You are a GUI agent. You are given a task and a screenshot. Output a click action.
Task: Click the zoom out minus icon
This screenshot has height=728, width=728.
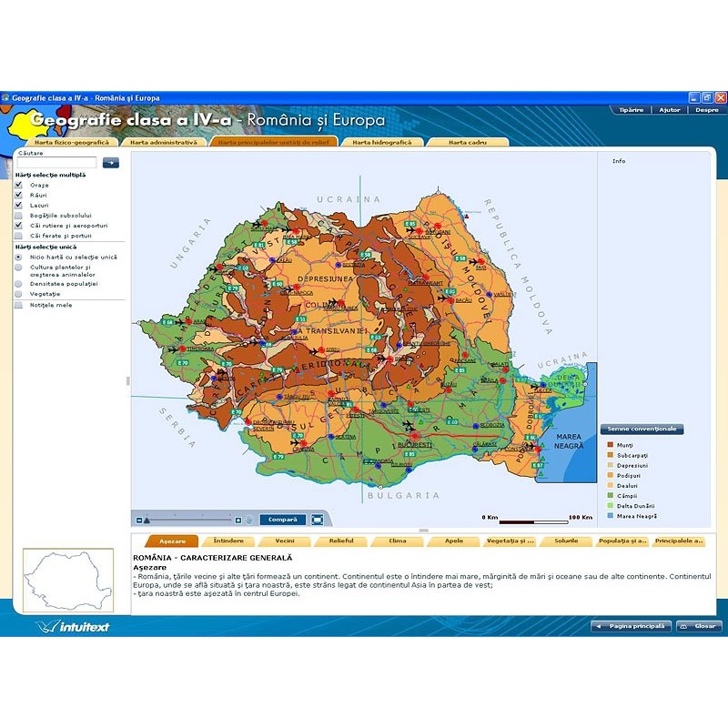(139, 520)
